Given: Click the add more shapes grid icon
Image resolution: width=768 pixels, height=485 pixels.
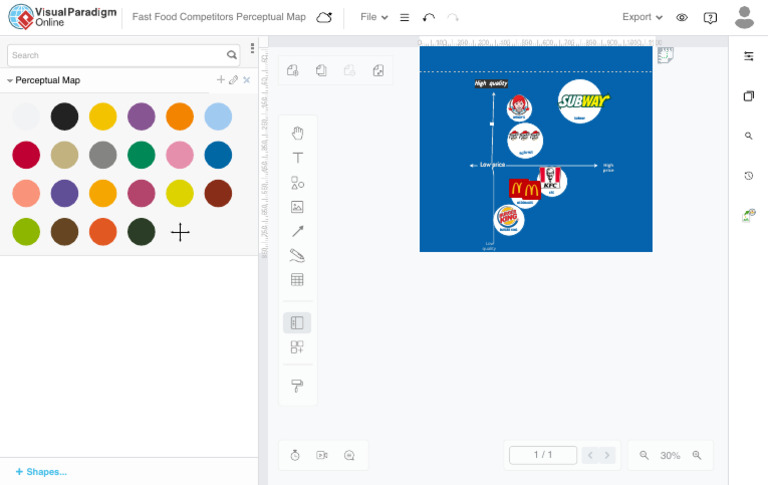Looking at the screenshot, I should click(x=297, y=347).
